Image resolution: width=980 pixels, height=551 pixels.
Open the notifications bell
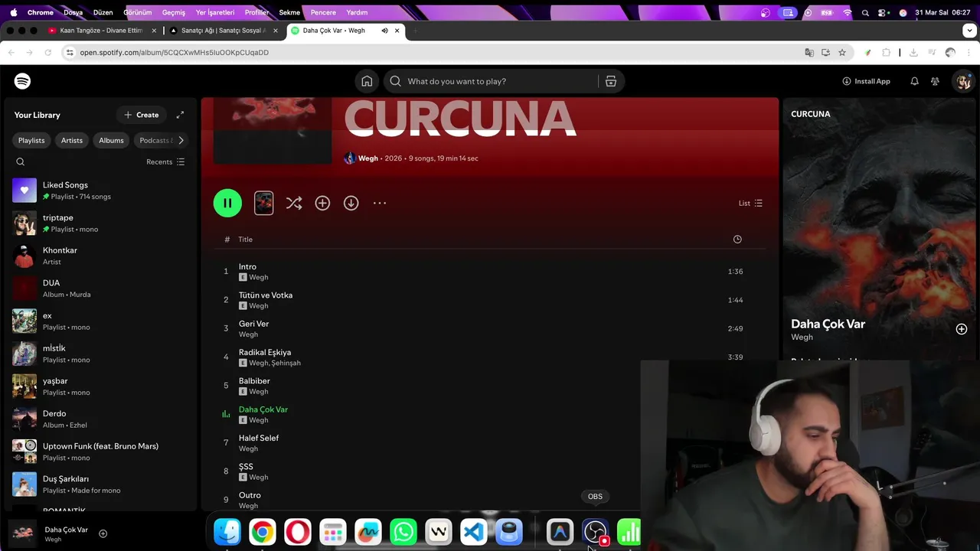[914, 81]
